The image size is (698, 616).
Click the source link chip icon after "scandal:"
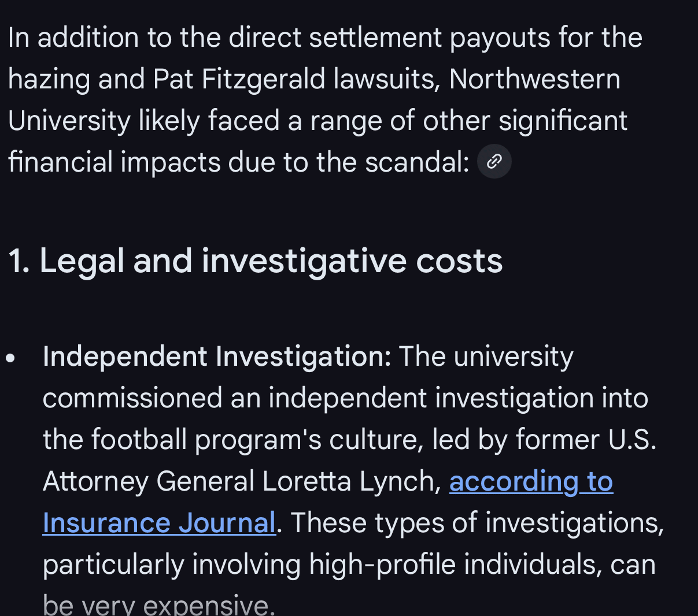(x=494, y=162)
